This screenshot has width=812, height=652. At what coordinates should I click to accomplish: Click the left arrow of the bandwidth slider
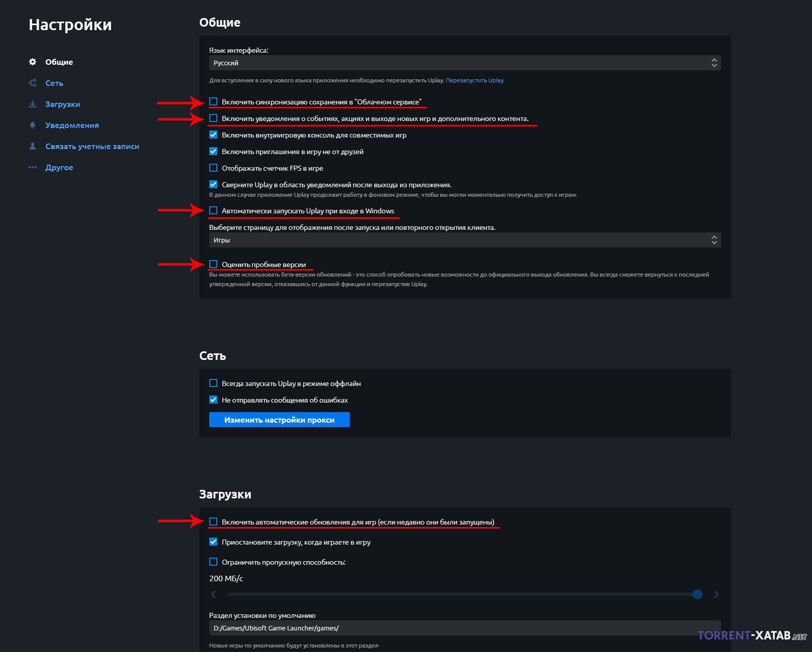click(213, 594)
